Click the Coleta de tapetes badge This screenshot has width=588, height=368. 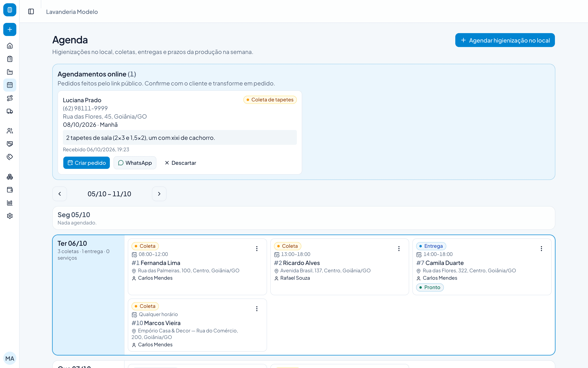click(x=270, y=100)
